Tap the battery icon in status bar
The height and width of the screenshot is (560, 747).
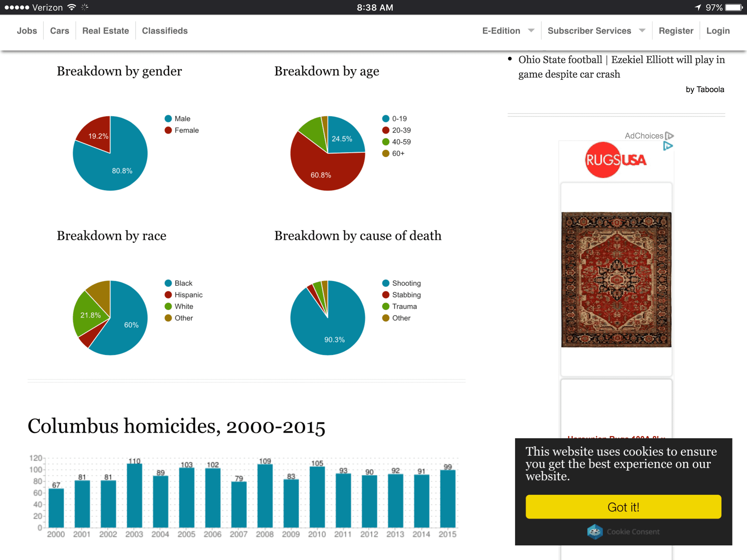pyautogui.click(x=734, y=7)
